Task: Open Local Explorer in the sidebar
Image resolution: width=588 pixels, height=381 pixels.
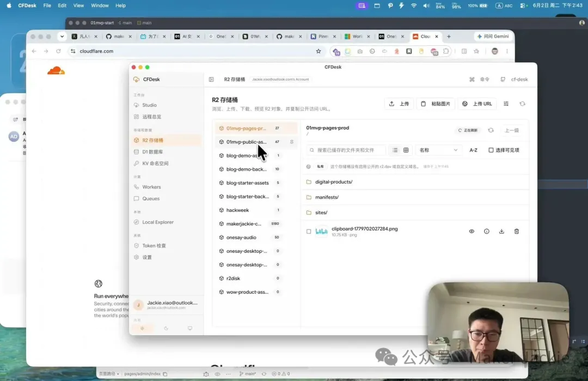Action: pyautogui.click(x=158, y=222)
